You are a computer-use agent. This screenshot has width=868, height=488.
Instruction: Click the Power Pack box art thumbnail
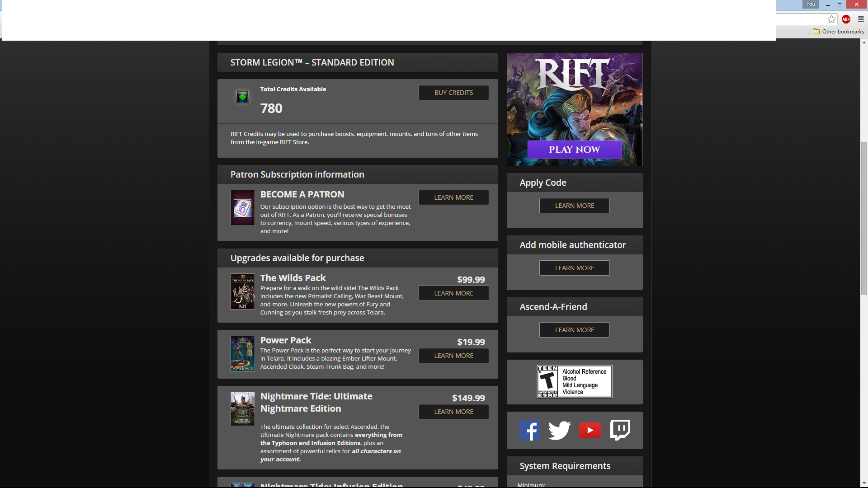point(243,354)
